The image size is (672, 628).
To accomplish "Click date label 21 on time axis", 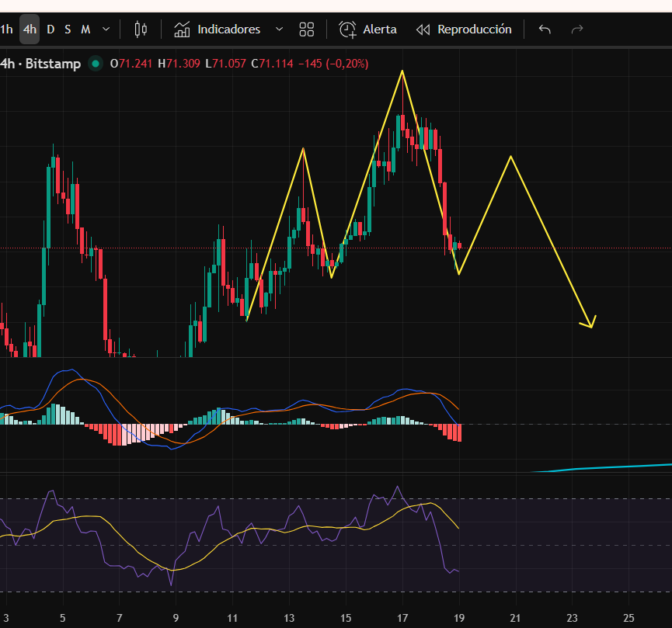I will (x=515, y=618).
